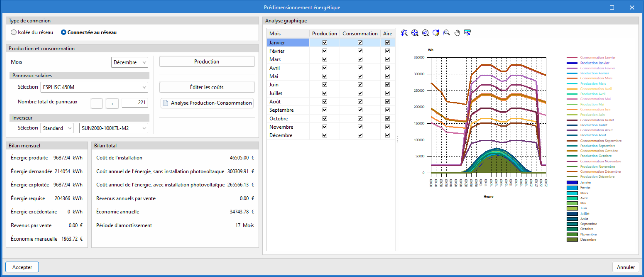Click the open-graph-in-separate-window icon
This screenshot has width=644, height=277.
tap(468, 33)
